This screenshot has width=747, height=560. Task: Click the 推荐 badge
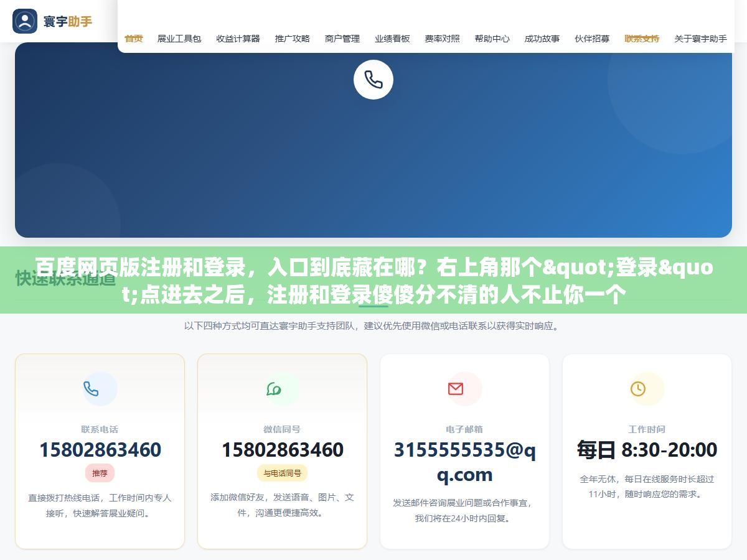coord(100,473)
